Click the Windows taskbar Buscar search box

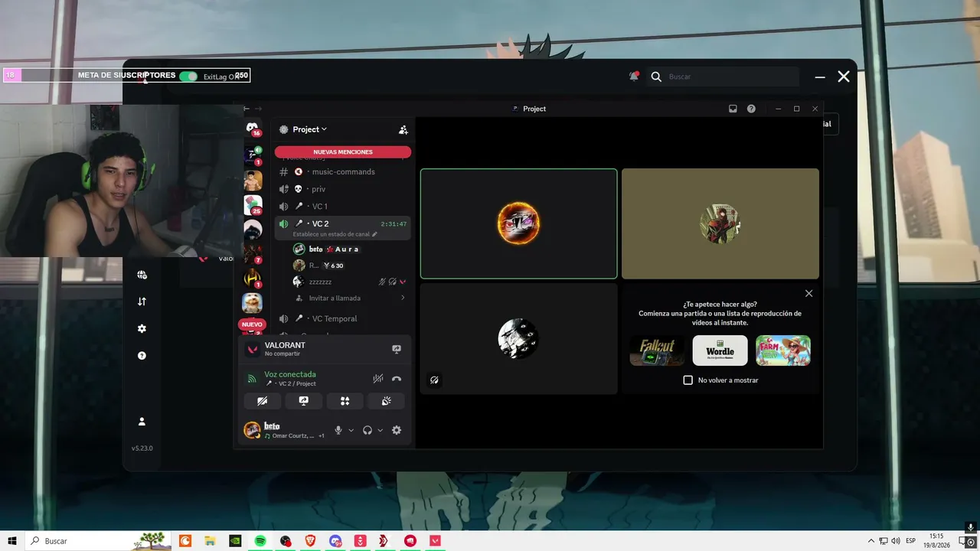point(99,541)
